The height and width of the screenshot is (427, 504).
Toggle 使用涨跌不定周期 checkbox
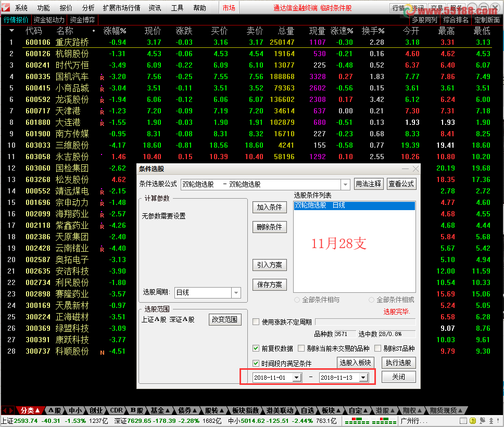pyautogui.click(x=256, y=322)
